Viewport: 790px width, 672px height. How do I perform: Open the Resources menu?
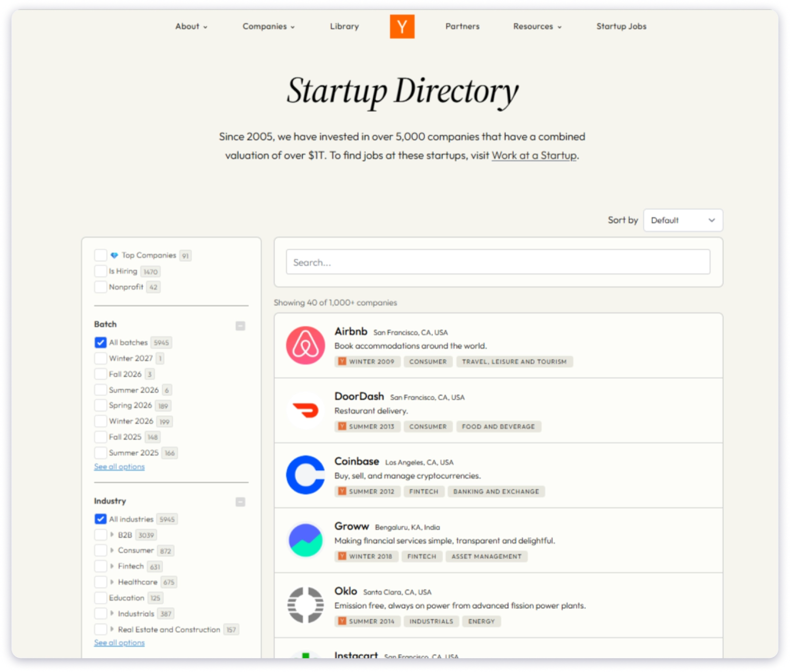[537, 26]
